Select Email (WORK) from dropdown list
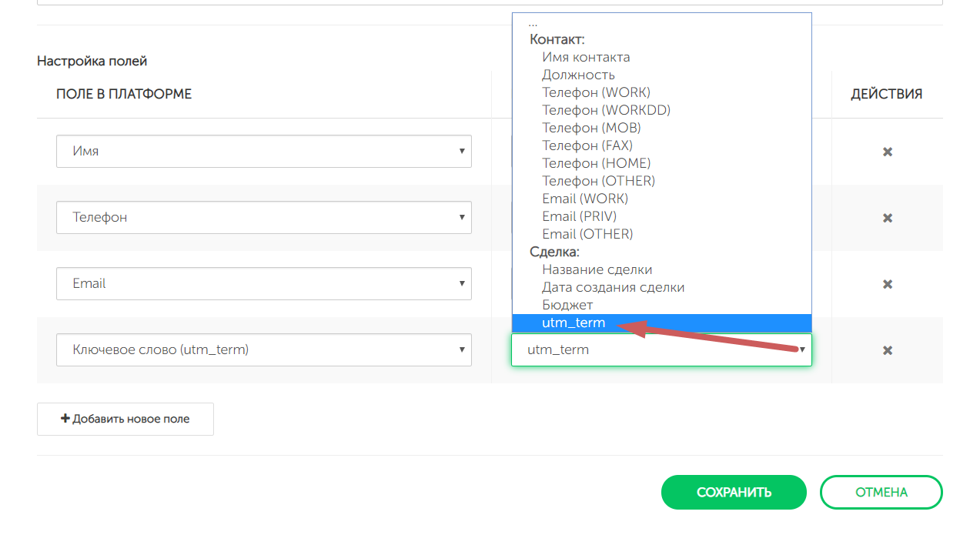The width and height of the screenshot is (980, 545). [585, 199]
